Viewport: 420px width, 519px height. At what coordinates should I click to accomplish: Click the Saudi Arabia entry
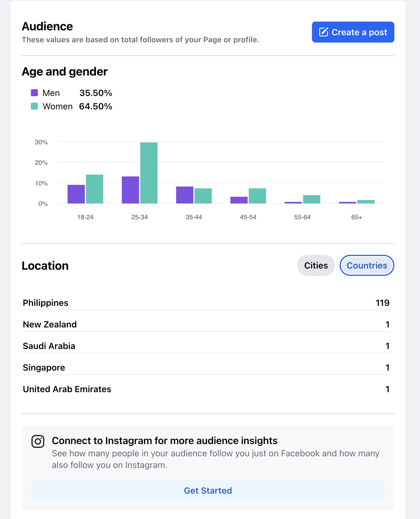[x=206, y=346]
